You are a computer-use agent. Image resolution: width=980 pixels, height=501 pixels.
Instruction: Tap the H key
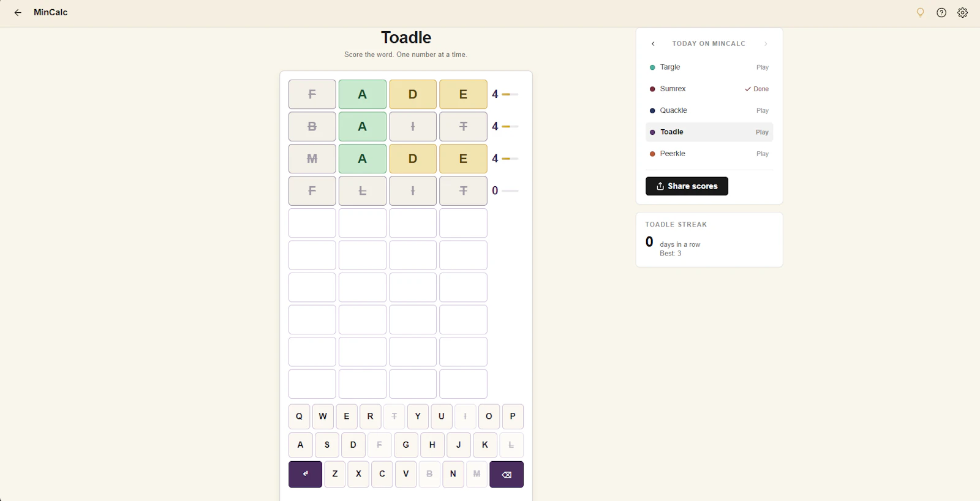pyautogui.click(x=432, y=445)
